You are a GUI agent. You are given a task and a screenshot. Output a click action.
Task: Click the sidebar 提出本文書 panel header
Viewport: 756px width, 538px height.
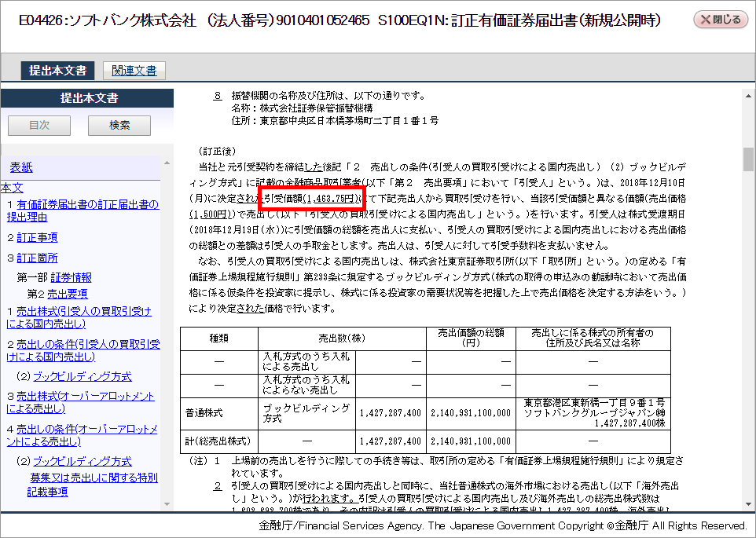[87, 98]
